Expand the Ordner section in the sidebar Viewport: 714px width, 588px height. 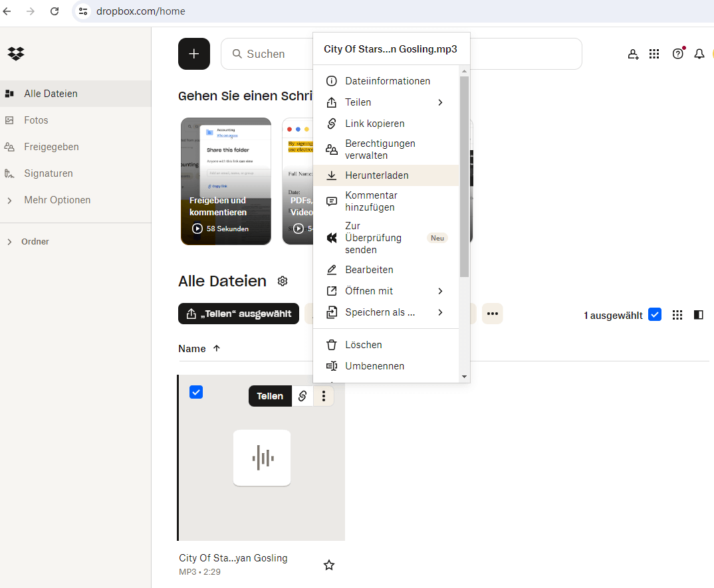pyautogui.click(x=9, y=242)
